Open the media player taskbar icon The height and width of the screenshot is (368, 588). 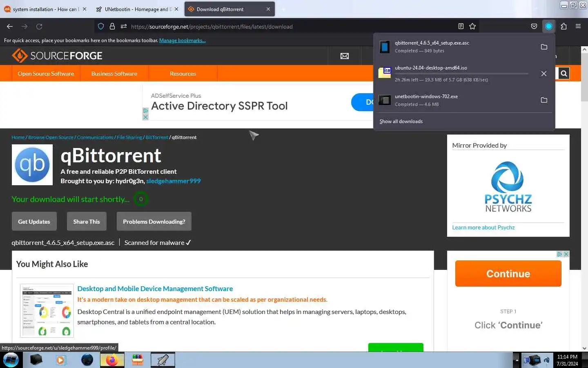click(x=61, y=360)
